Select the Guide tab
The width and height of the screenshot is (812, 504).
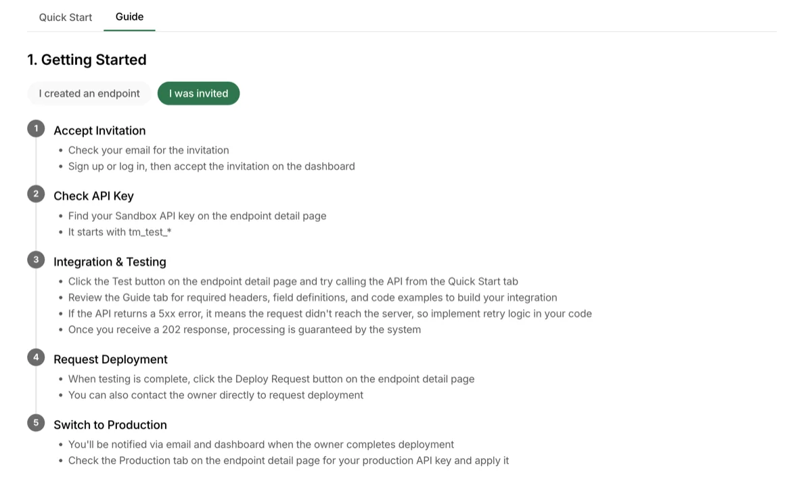tap(129, 17)
